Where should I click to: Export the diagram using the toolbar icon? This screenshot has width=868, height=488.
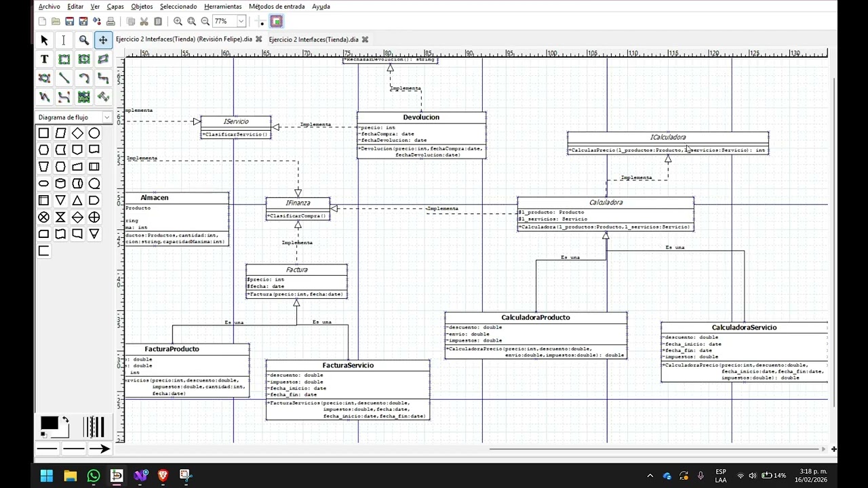(x=97, y=22)
